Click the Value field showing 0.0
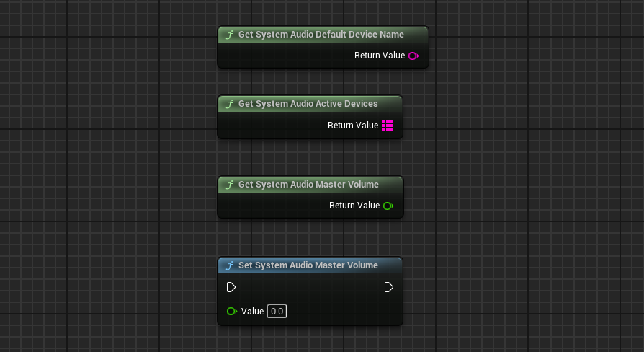This screenshot has height=352, width=644. [x=277, y=312]
